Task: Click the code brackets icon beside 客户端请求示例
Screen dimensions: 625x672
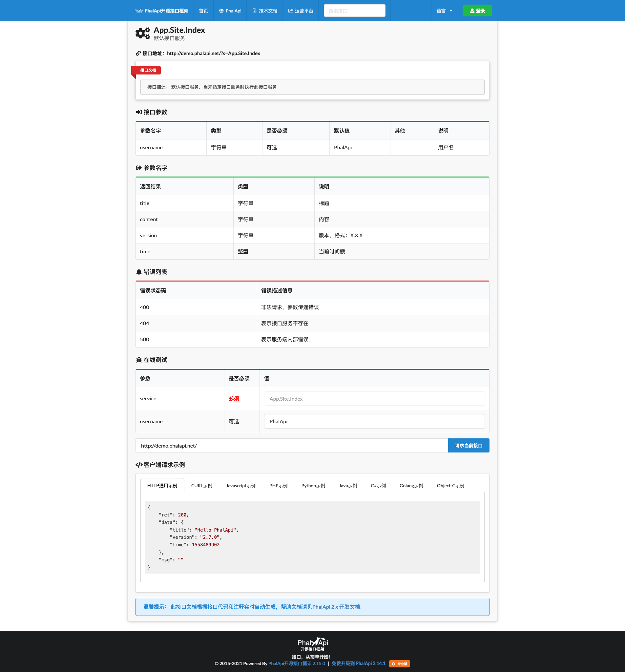Action: click(139, 465)
